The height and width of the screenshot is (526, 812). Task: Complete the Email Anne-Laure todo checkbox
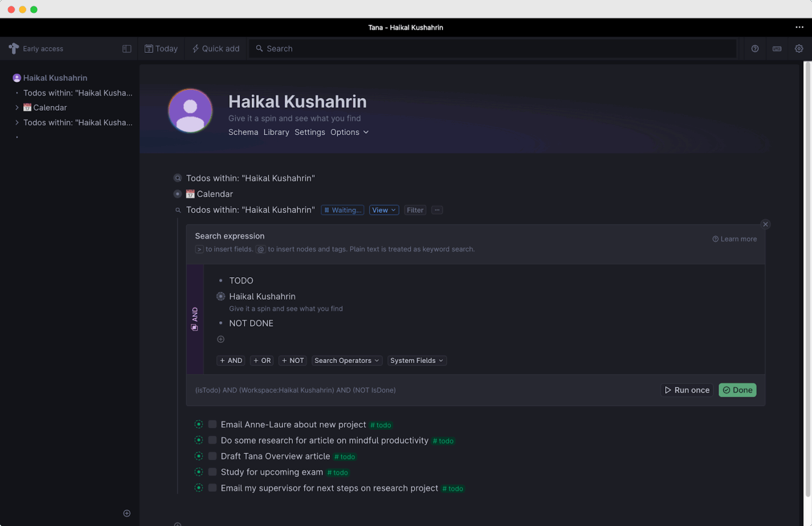point(212,424)
